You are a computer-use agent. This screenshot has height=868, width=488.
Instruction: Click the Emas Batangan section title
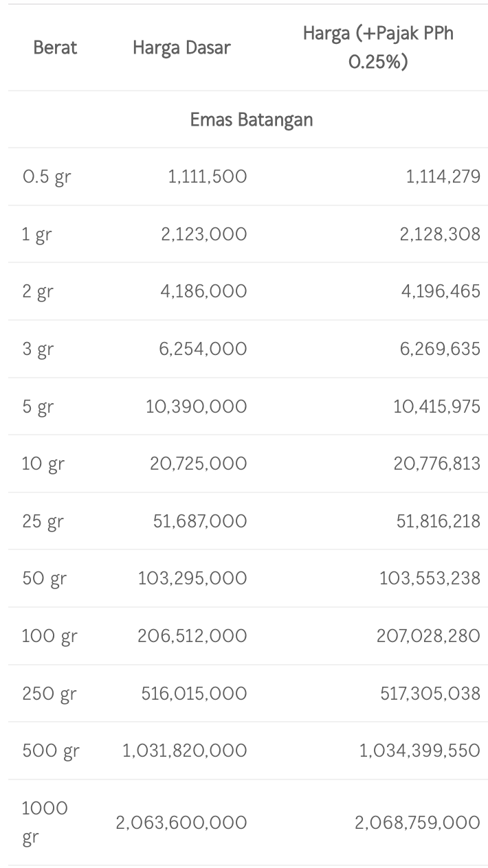[251, 119]
